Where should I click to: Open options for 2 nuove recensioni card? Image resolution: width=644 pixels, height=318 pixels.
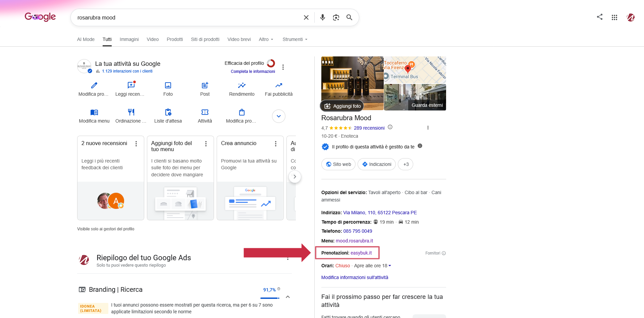click(136, 144)
